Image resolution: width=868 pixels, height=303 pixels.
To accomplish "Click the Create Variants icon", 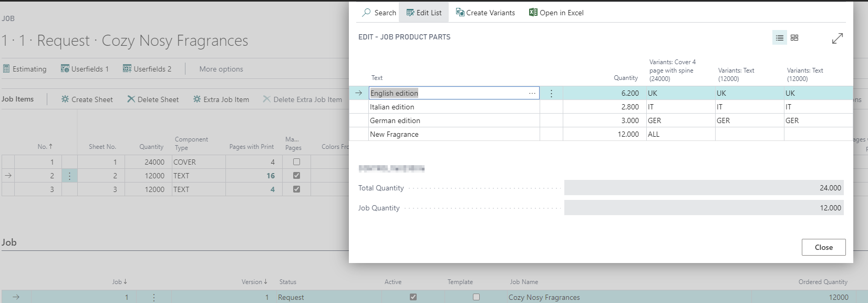I will (x=460, y=12).
